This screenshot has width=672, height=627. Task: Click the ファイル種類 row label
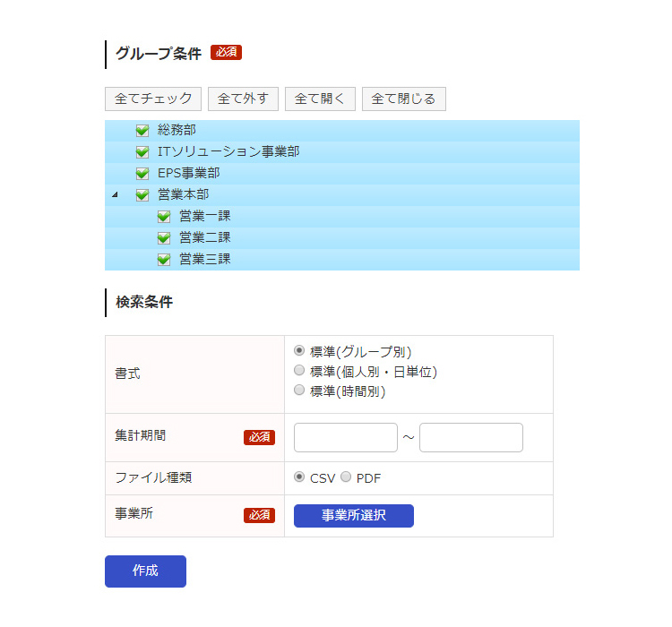(153, 477)
